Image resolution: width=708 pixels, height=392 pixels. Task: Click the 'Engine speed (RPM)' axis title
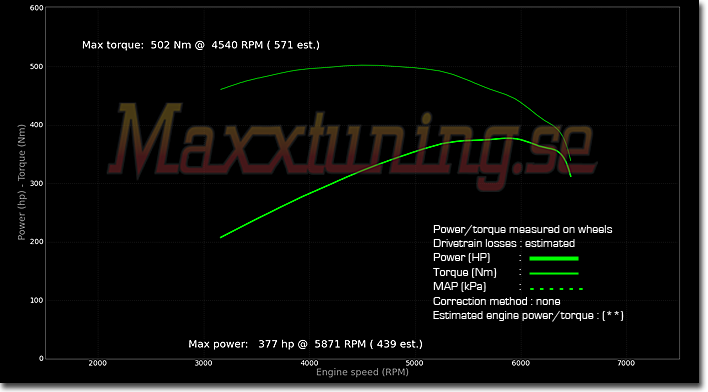[362, 372]
